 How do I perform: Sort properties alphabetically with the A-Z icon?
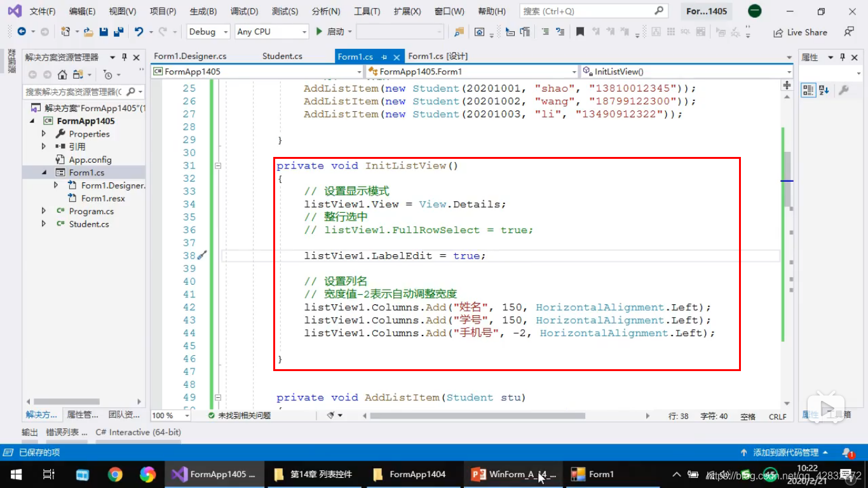tap(824, 90)
